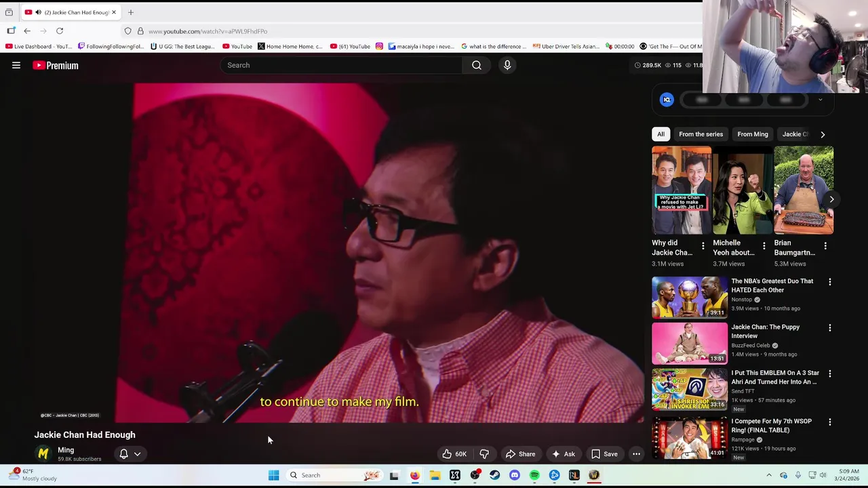This screenshot has width=868, height=488.
Task: Open Ming channel thumbnail for Puppy Interview video
Action: point(690,344)
